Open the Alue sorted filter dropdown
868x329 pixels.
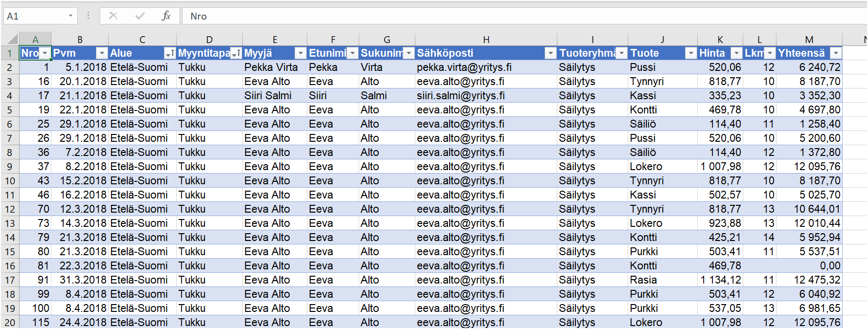click(170, 53)
